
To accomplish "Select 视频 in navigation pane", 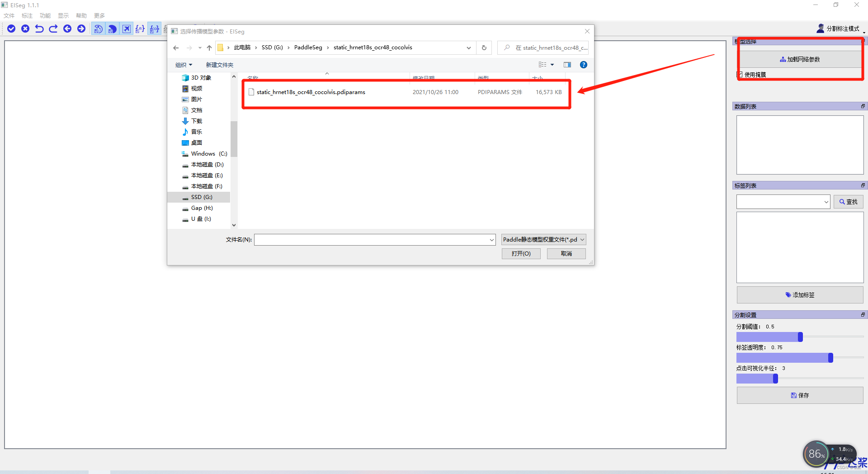I will [197, 89].
